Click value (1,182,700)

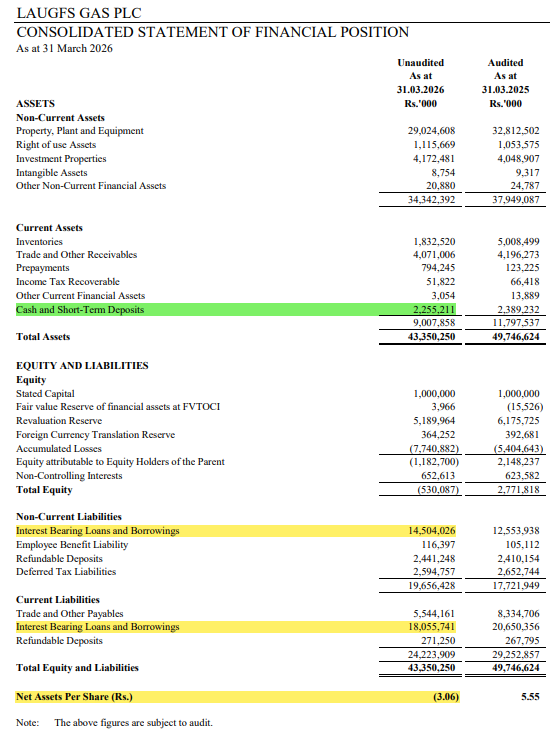[434, 462]
